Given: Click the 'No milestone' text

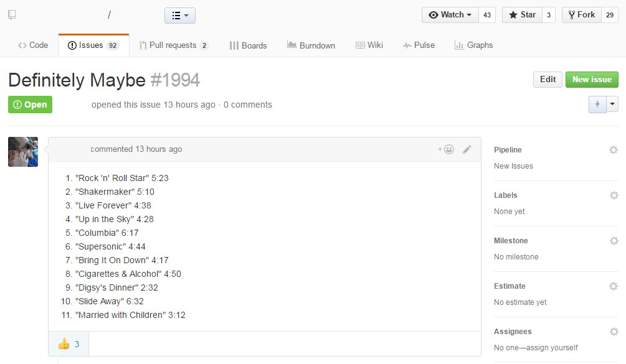Looking at the screenshot, I should coord(516,257).
